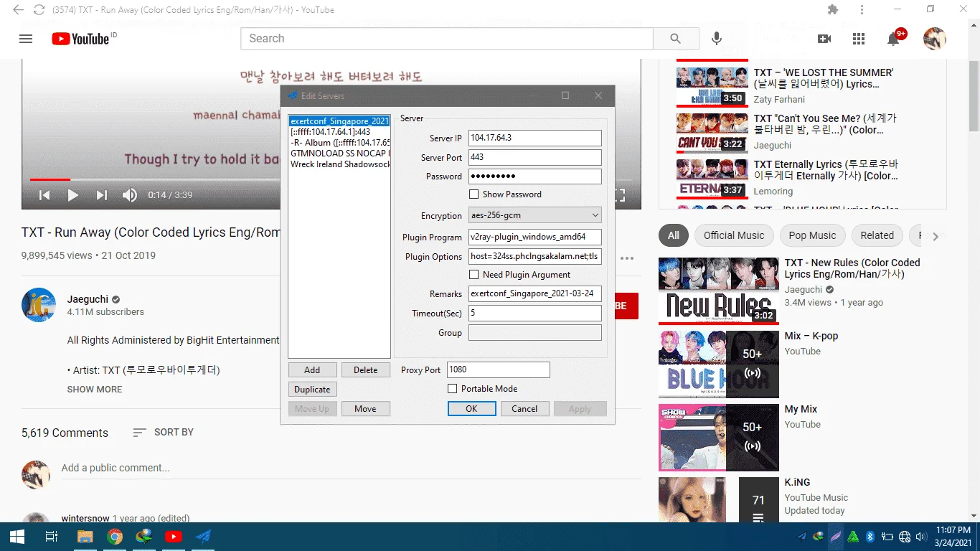Image resolution: width=980 pixels, height=551 pixels.
Task: Click the Duplicate server button
Action: 312,390
